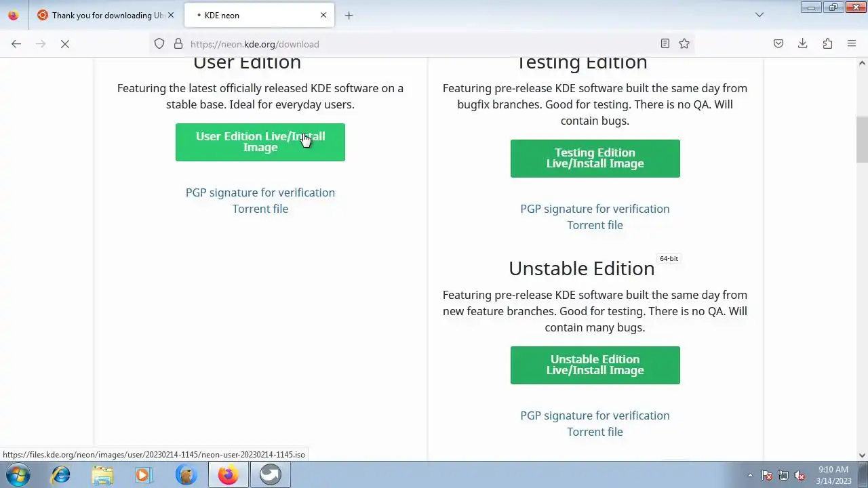View site security padlock info
Image resolution: width=868 pixels, height=488 pixels.
(178, 44)
